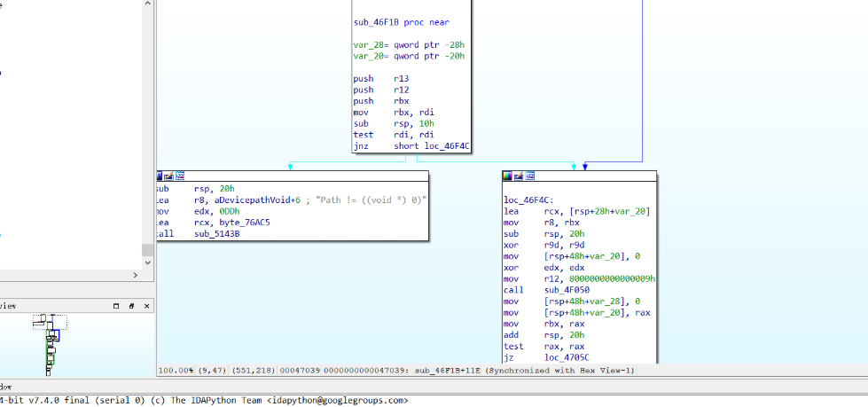Click the 100.00% zoom level in status bar

click(x=175, y=369)
